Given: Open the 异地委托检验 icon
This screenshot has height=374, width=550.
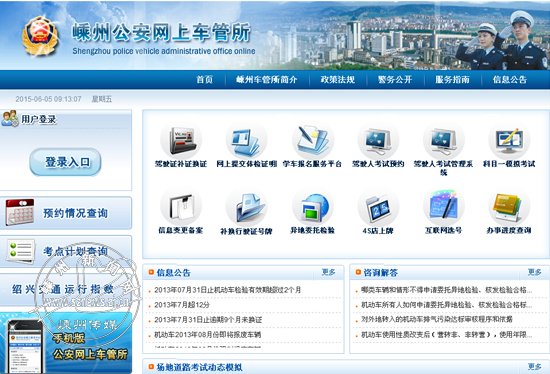Looking at the screenshot, I should point(312,208).
